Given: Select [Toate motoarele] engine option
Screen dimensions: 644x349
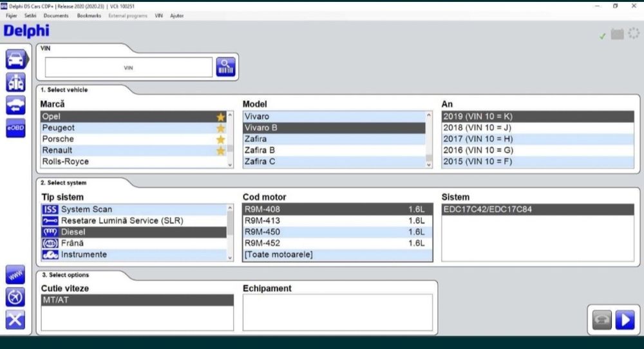Looking at the screenshot, I should click(337, 254).
